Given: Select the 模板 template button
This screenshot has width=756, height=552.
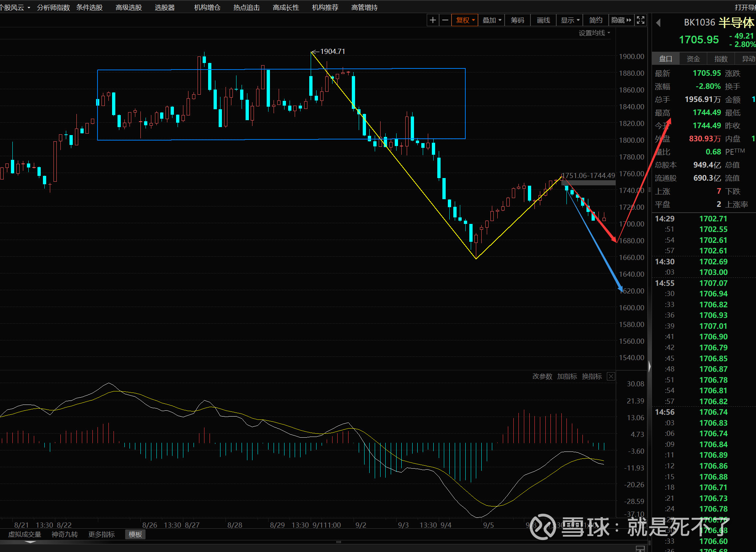Looking at the screenshot, I should (x=135, y=534).
